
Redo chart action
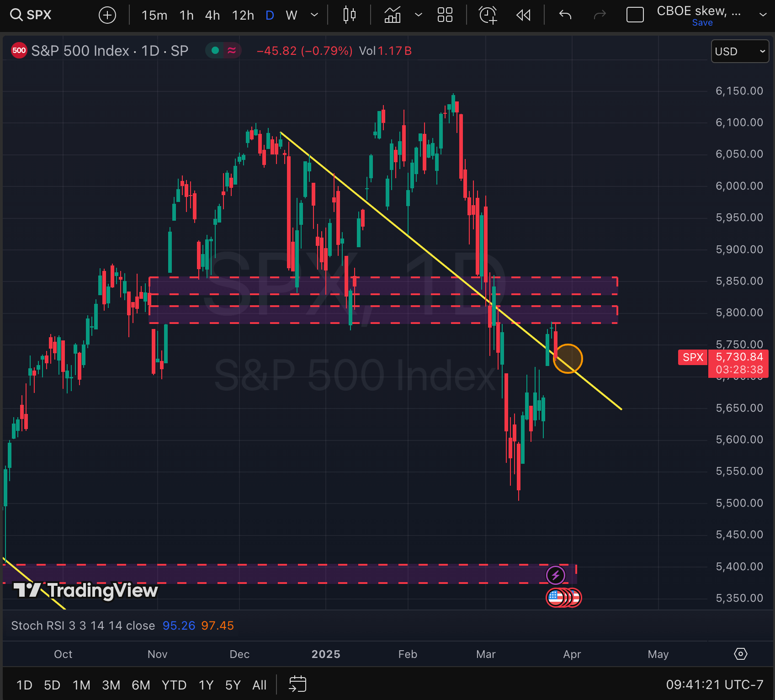(600, 15)
